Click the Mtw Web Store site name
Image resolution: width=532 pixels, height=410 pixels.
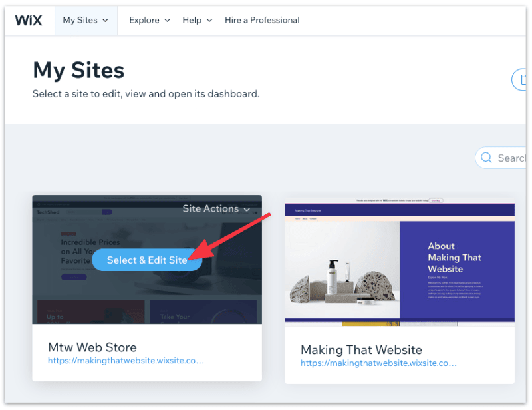pyautogui.click(x=92, y=347)
